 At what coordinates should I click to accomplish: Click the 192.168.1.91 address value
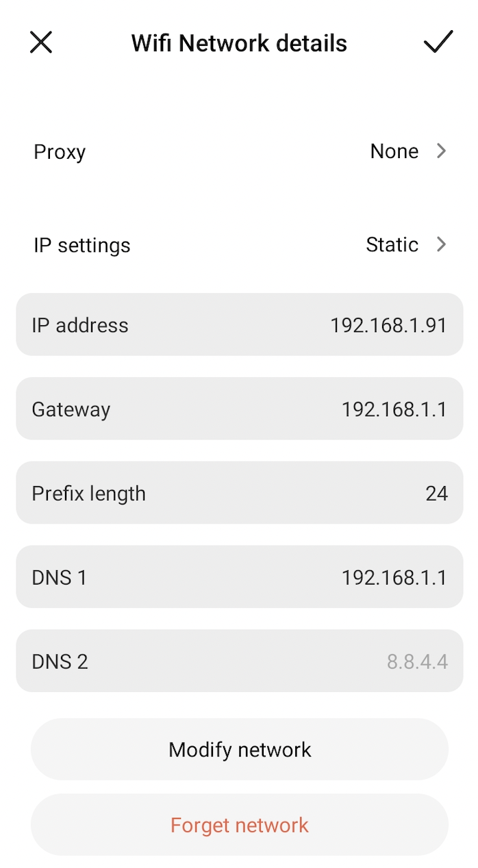click(x=388, y=325)
